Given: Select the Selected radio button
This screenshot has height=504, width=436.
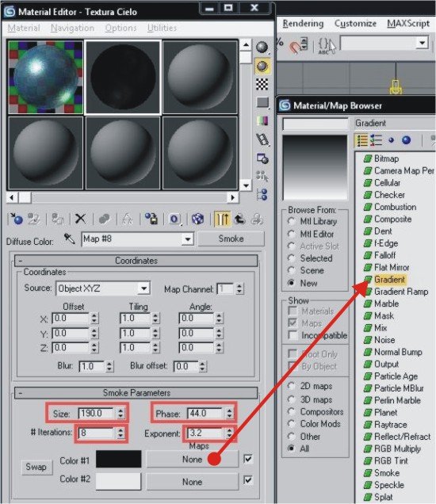Looking at the screenshot, I should pyautogui.click(x=291, y=258).
